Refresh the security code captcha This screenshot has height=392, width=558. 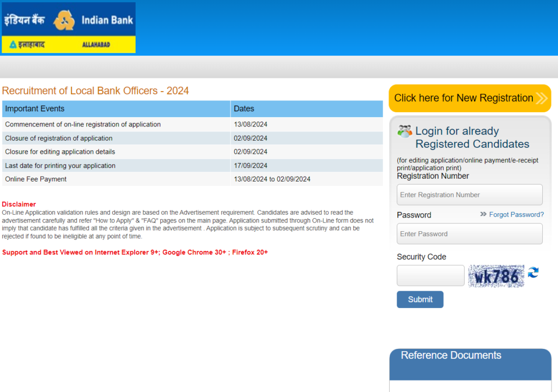pos(533,273)
